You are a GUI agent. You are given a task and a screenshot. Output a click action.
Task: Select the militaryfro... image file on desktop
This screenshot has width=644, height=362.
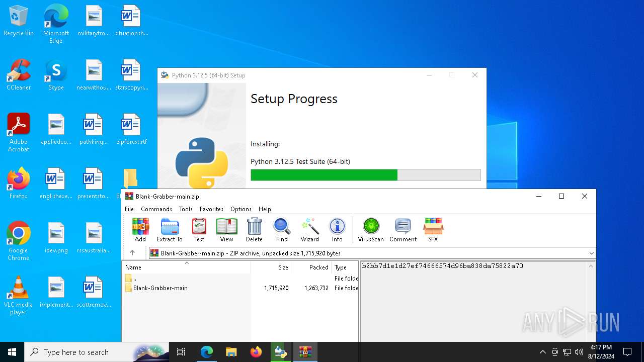pyautogui.click(x=94, y=21)
